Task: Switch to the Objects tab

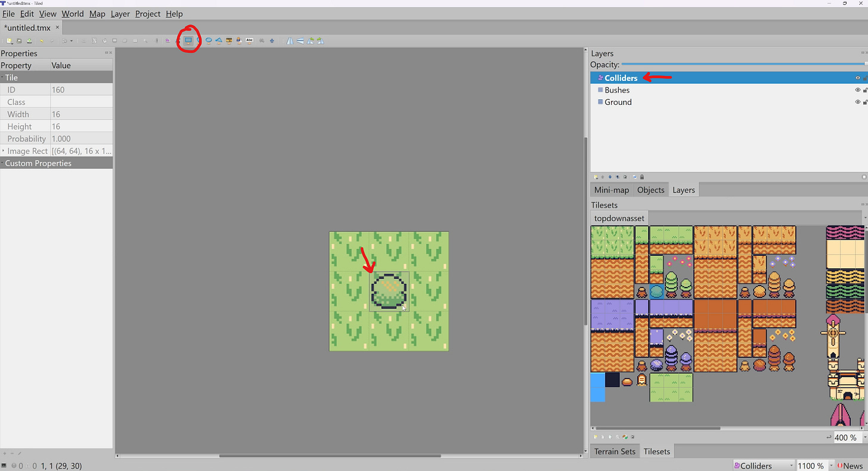Action: click(x=650, y=190)
